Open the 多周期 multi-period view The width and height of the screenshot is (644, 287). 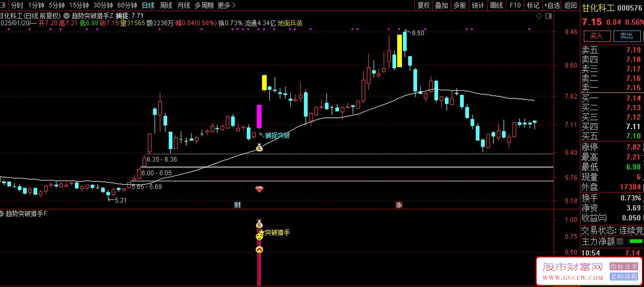(204, 5)
